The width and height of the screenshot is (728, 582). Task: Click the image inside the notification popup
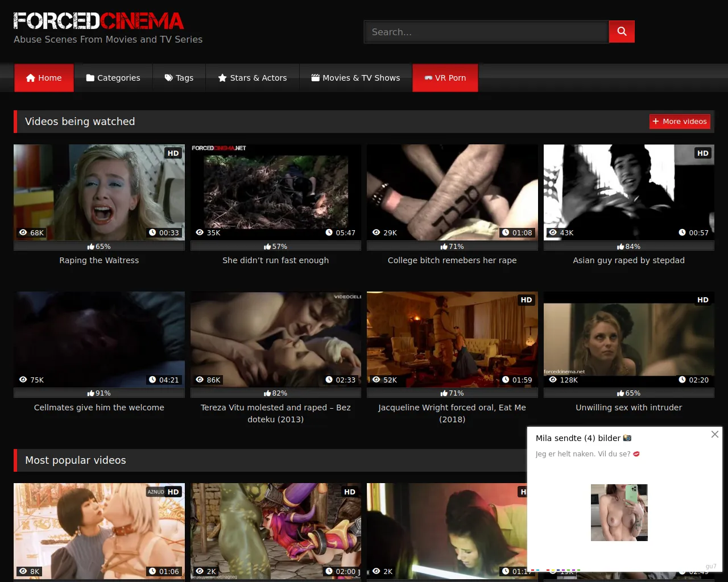(619, 513)
